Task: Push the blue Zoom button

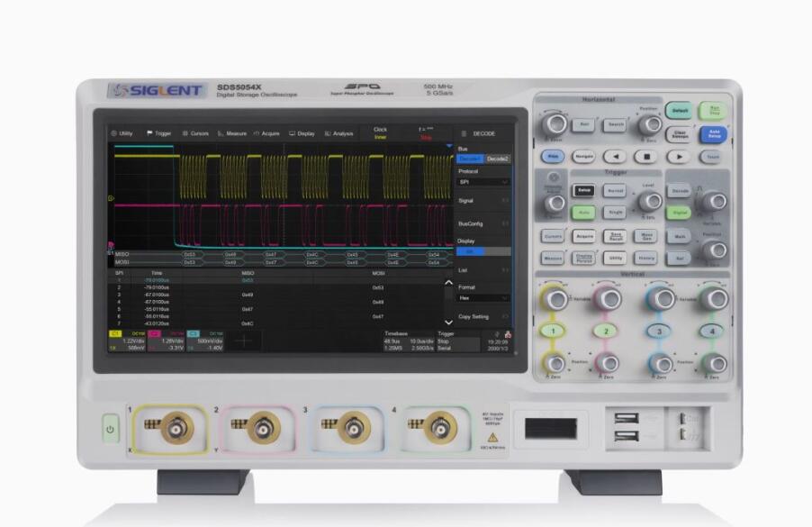Action: (553, 157)
